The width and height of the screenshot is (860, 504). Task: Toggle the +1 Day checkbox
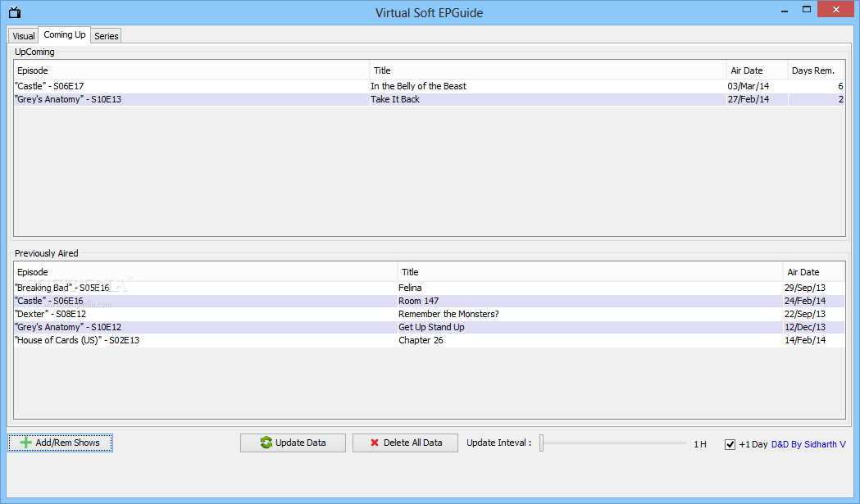730,444
